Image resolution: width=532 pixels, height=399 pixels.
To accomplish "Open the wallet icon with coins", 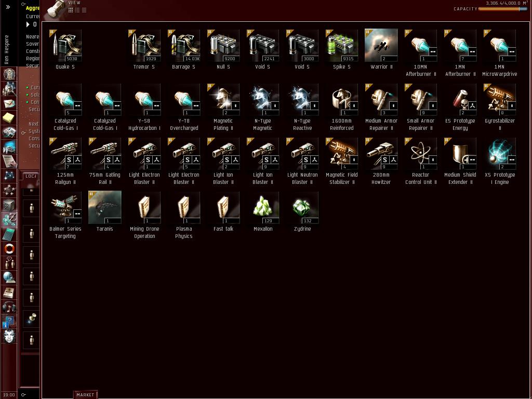I will coord(9,220).
